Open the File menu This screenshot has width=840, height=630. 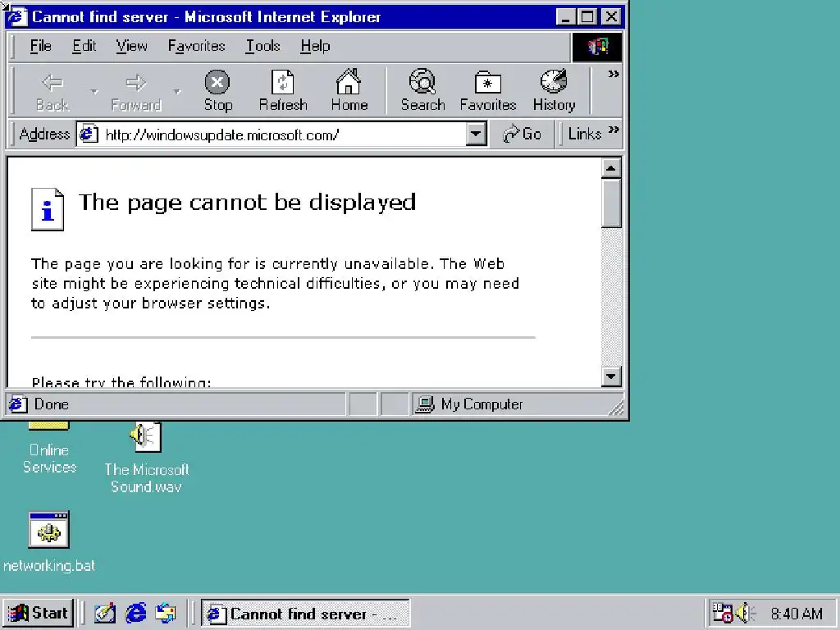(x=41, y=46)
